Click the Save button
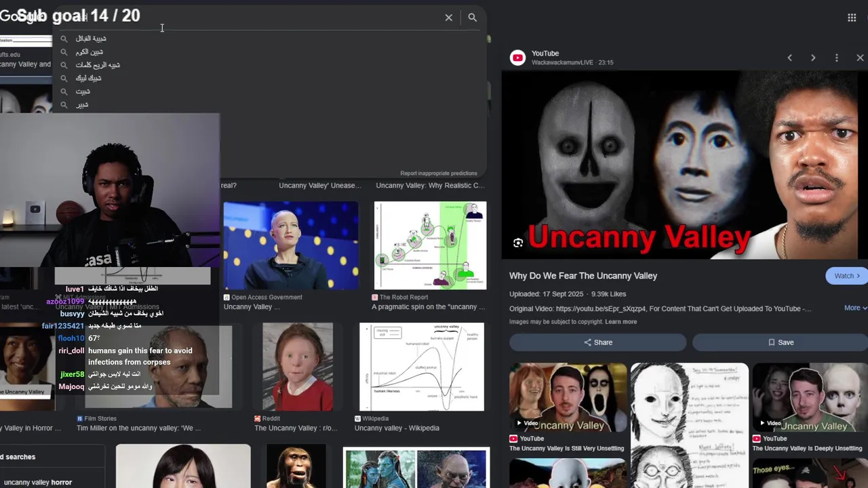 tap(780, 342)
